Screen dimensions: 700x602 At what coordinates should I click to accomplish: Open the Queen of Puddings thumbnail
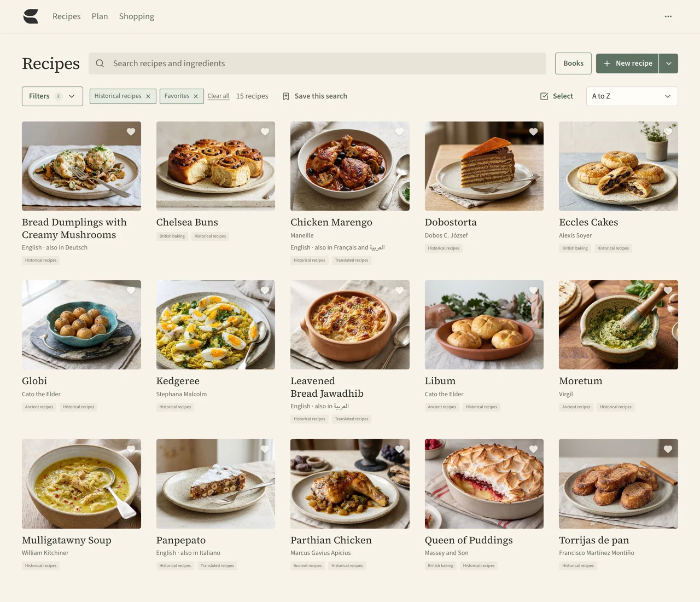pyautogui.click(x=484, y=484)
